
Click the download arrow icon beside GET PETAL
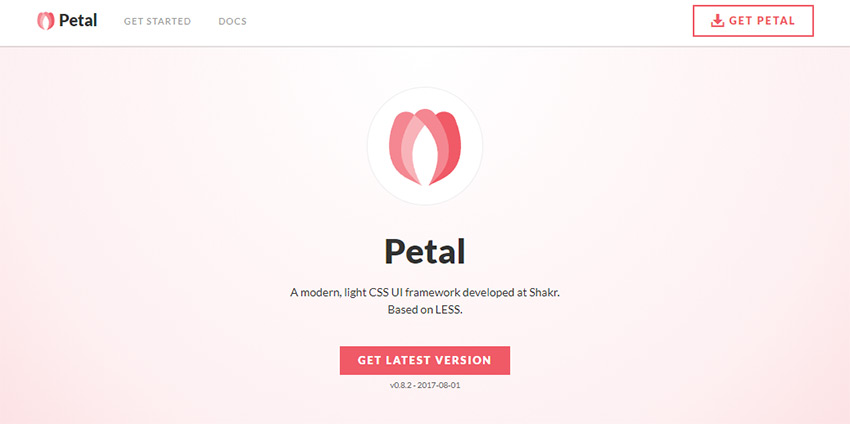717,21
